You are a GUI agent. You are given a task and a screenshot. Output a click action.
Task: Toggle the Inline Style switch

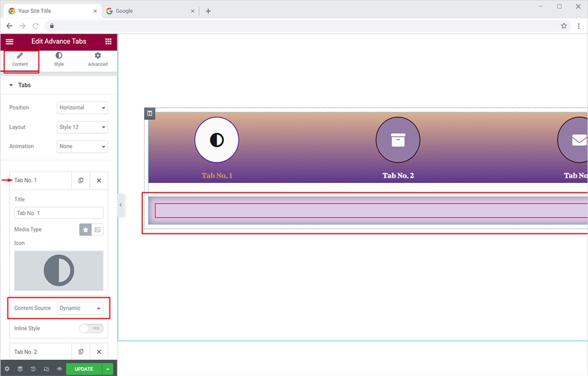[x=91, y=328]
